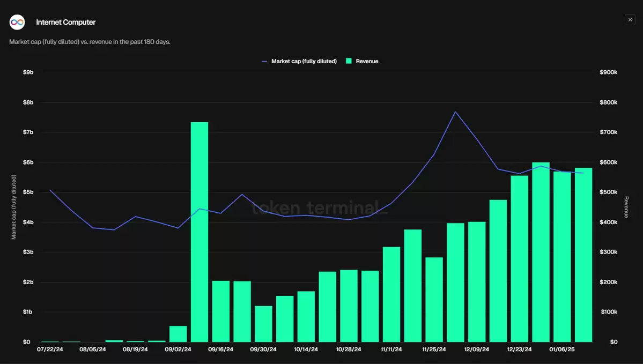
Task: Click the $7b market cap axis label
Action: [x=28, y=132]
